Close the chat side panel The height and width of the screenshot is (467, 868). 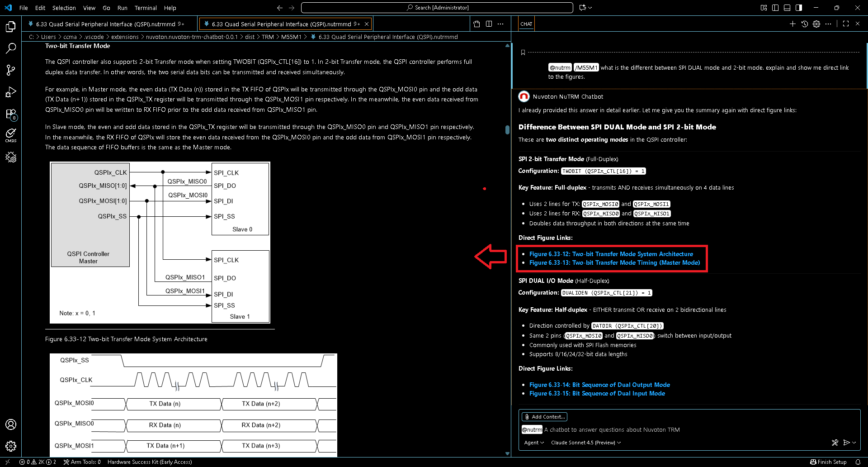858,24
